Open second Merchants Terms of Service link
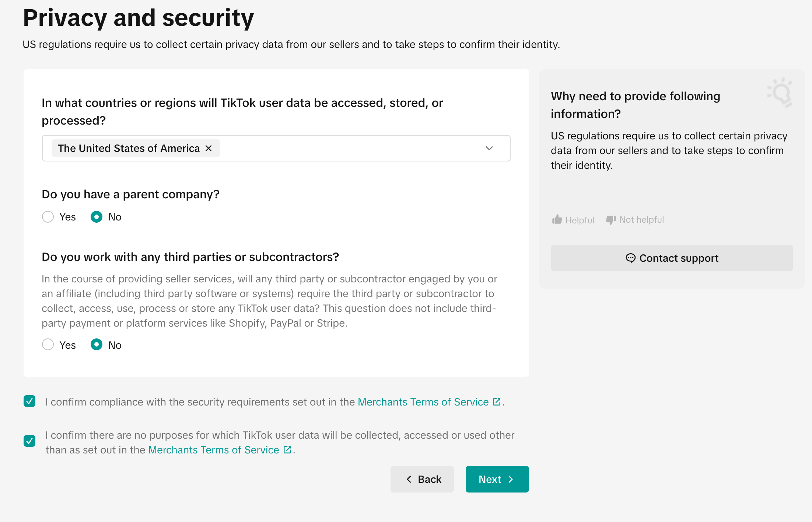 (x=214, y=450)
